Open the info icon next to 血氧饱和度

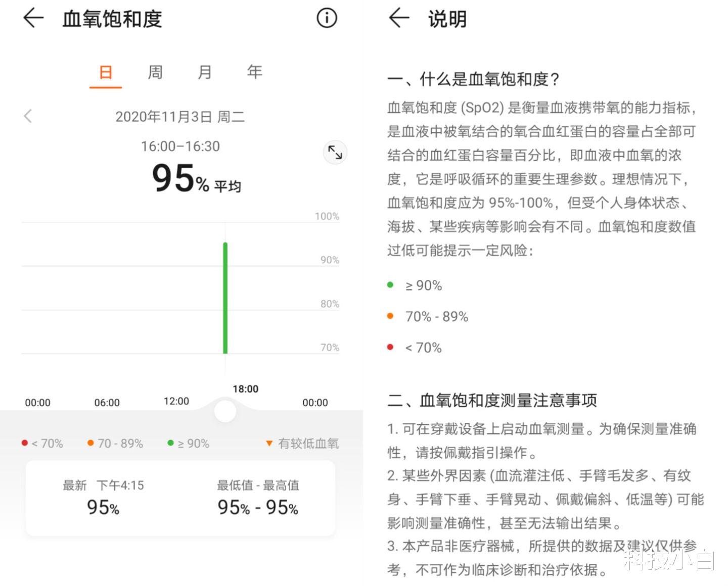(x=327, y=18)
